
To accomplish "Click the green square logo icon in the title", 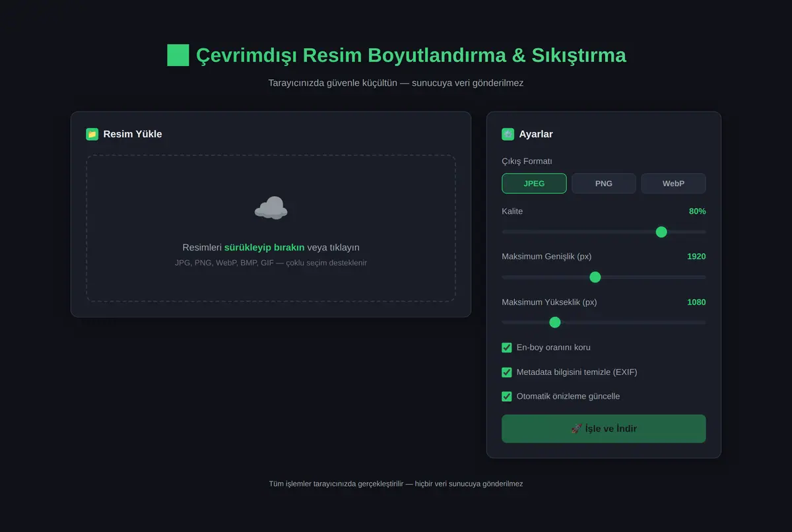I will pyautogui.click(x=178, y=55).
